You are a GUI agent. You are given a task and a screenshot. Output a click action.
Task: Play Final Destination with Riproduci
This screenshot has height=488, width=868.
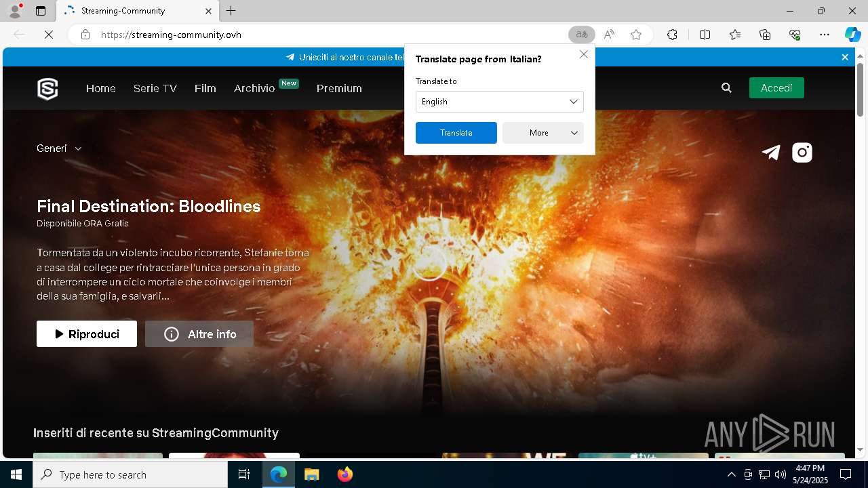(x=87, y=334)
